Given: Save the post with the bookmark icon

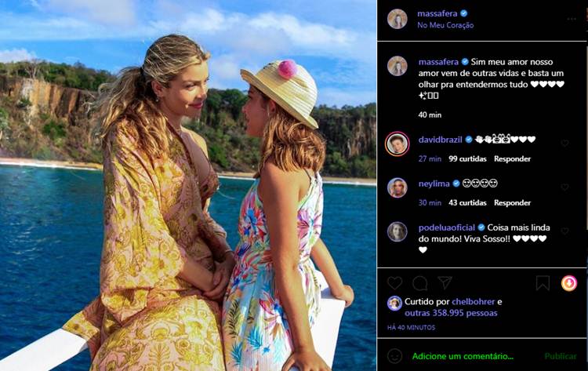Looking at the screenshot, I should click(x=543, y=282).
